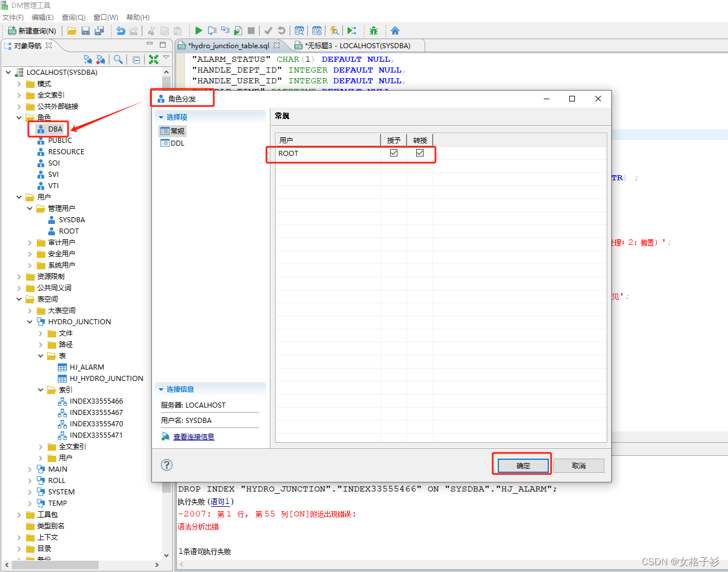Click the cut scissors icon
The width and height of the screenshot is (728, 572).
coord(151,31)
